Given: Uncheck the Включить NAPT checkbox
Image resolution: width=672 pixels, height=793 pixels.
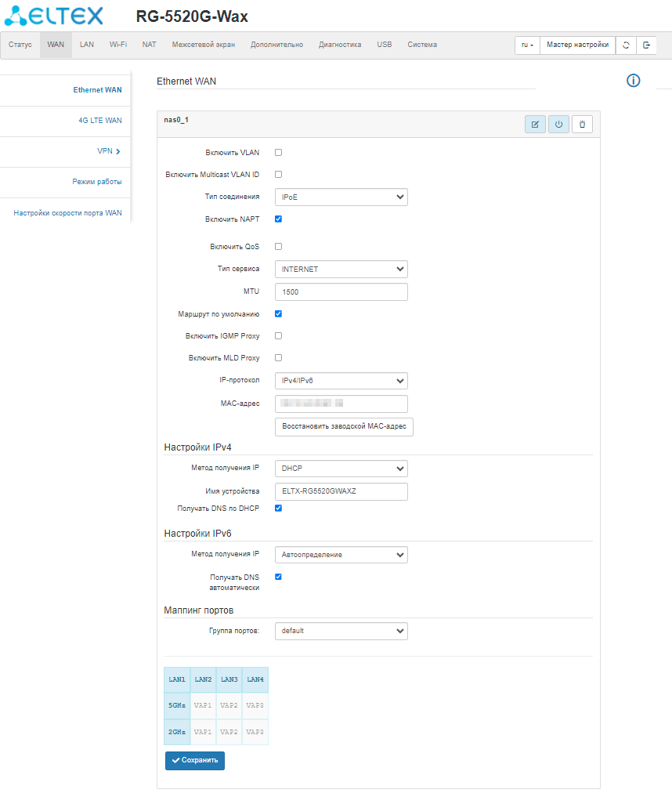Looking at the screenshot, I should (x=278, y=219).
